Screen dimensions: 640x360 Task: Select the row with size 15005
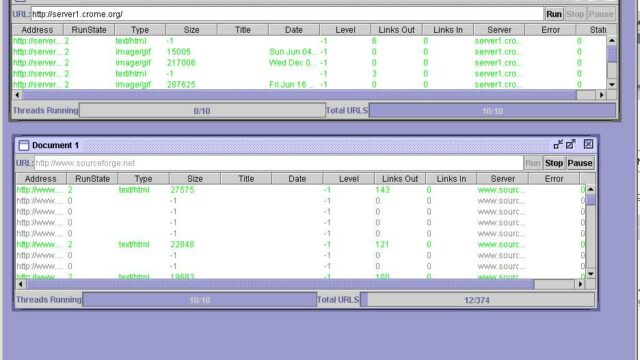point(309,52)
